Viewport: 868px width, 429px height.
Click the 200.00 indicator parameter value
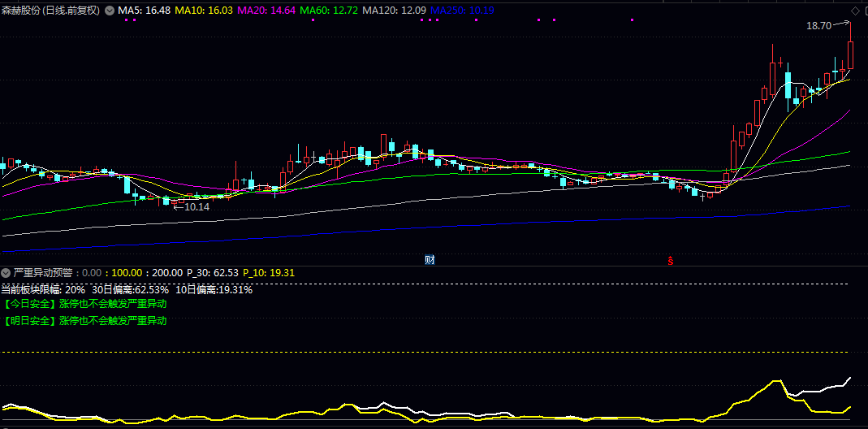167,273
